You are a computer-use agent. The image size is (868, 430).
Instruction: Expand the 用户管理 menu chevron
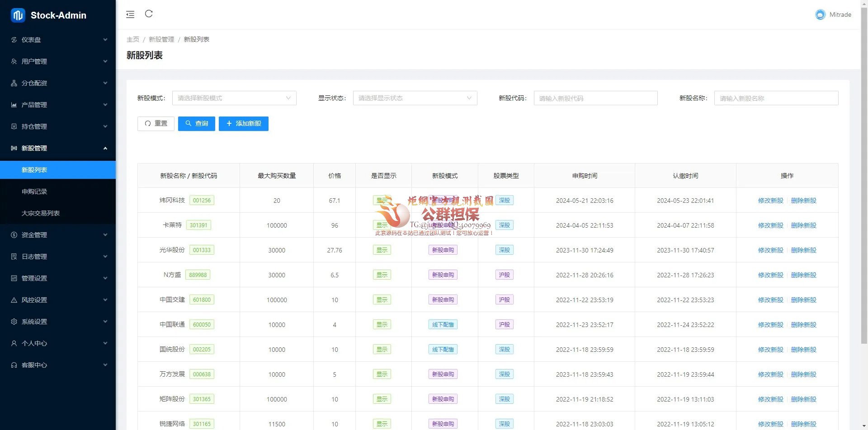(105, 61)
